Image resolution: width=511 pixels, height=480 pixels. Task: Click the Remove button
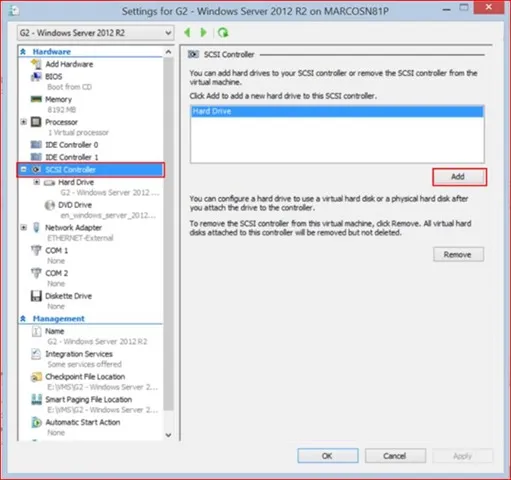point(458,254)
